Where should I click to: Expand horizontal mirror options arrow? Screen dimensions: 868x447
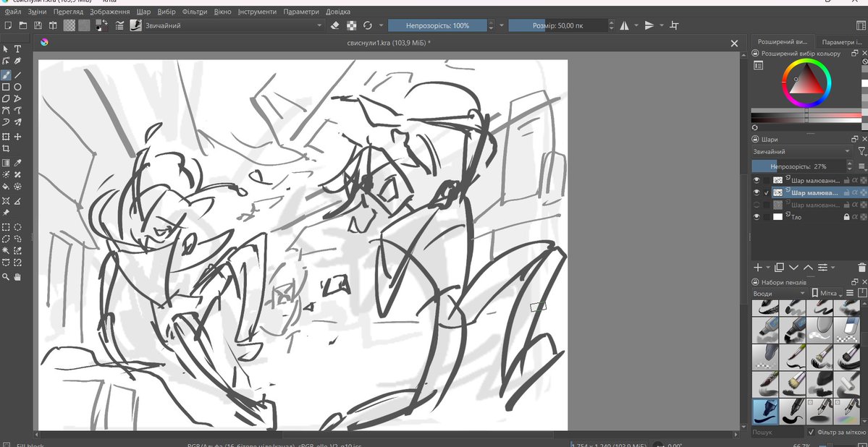636,25
